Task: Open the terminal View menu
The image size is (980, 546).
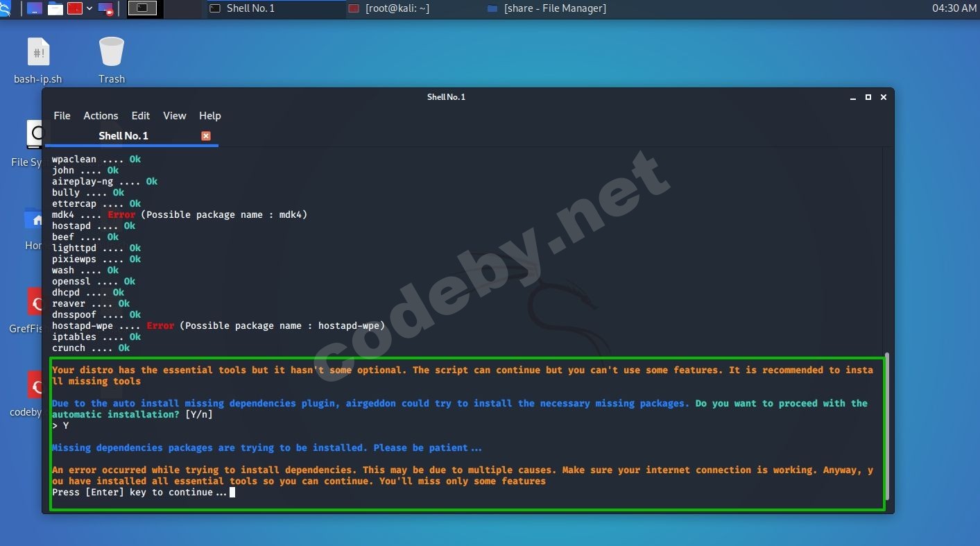Action: point(174,116)
